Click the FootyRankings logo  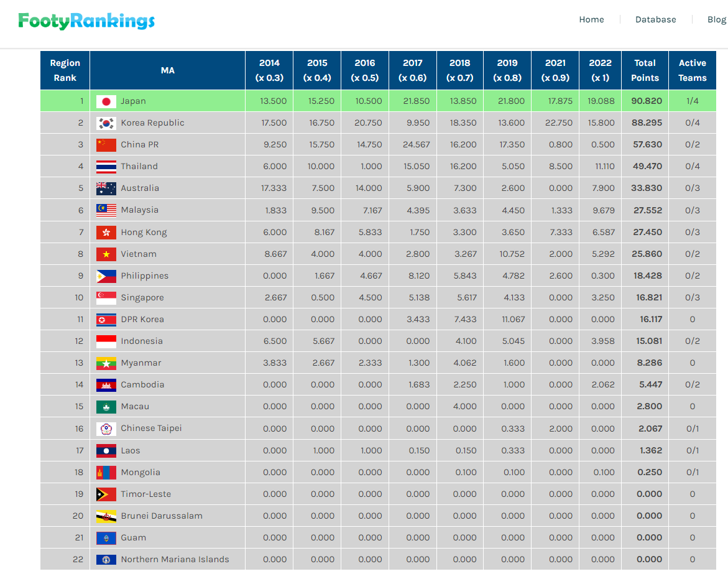pyautogui.click(x=86, y=21)
